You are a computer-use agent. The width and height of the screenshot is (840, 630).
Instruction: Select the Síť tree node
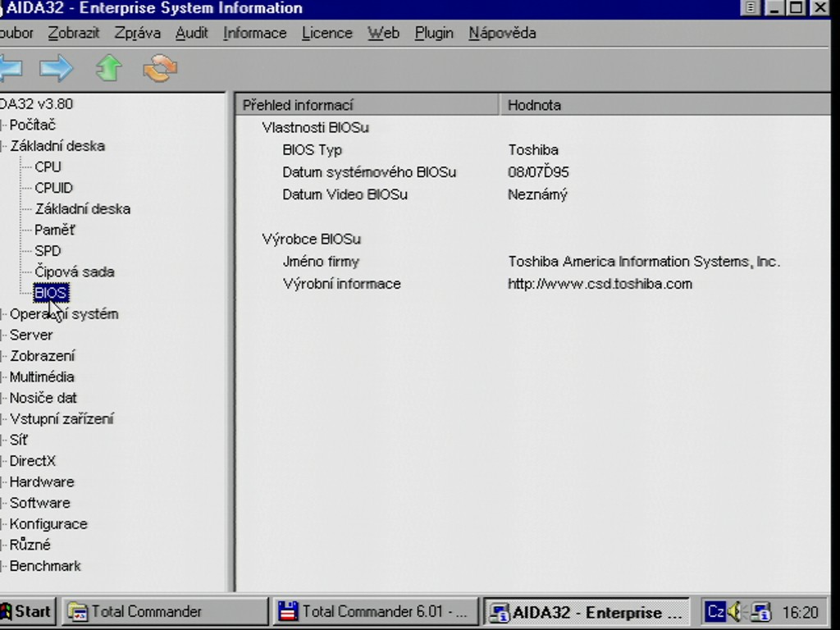(x=18, y=440)
